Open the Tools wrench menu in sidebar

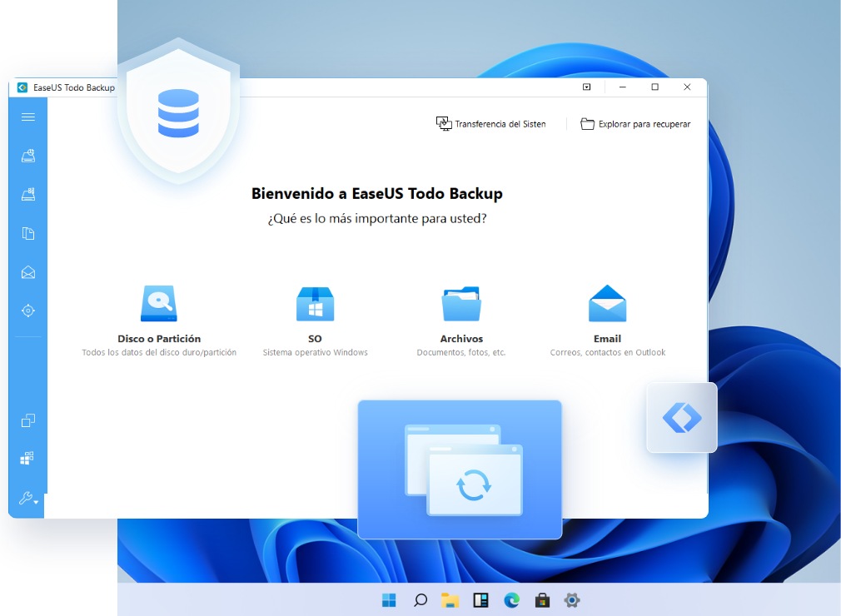27,498
